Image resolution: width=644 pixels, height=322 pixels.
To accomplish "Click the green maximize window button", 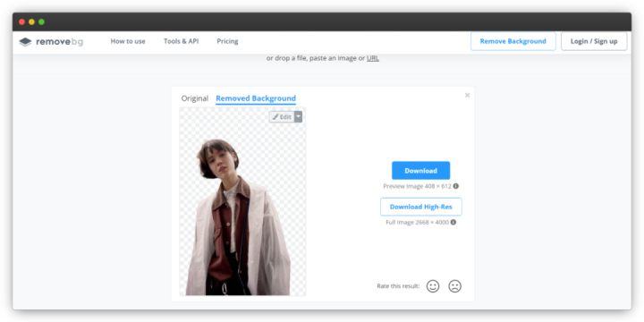I will [41, 21].
